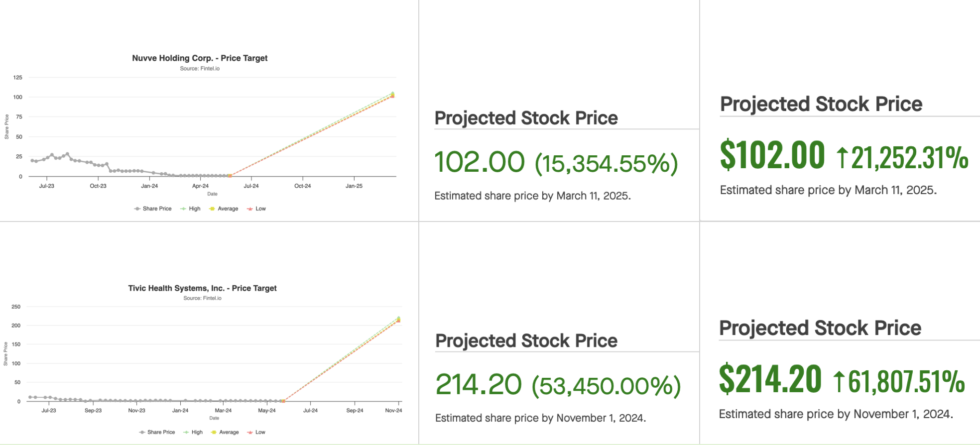
Task: Click the 102.00 (15,354.55%) projected price
Action: [556, 162]
